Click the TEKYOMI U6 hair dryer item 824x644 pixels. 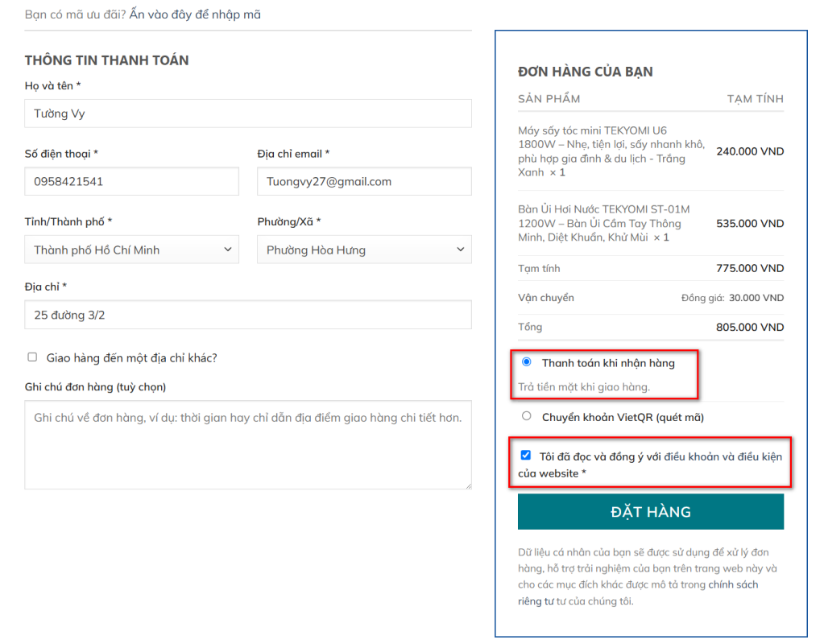point(611,151)
